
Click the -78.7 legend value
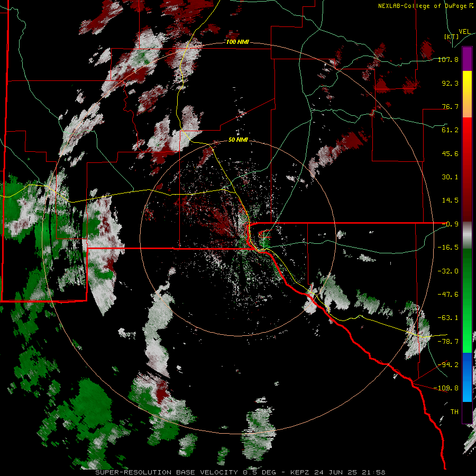[448, 342]
